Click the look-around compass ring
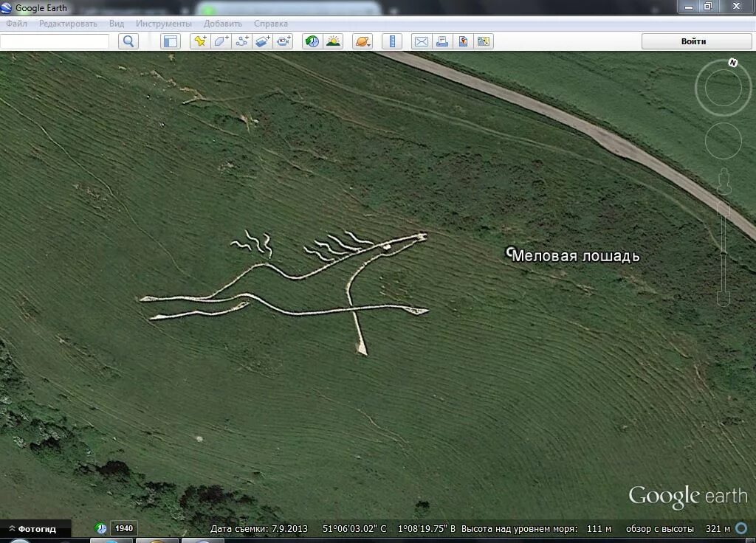The width and height of the screenshot is (756, 543). click(x=723, y=88)
